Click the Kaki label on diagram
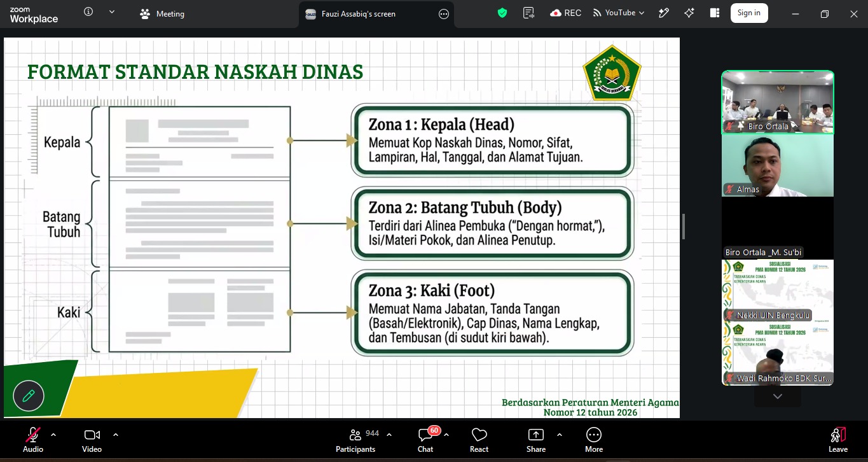868x462 pixels. [69, 312]
